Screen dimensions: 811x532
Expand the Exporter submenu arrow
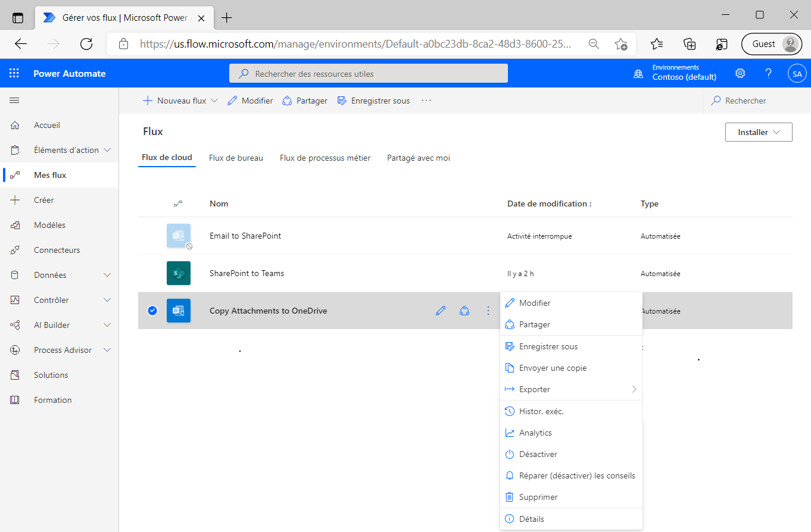coord(634,389)
